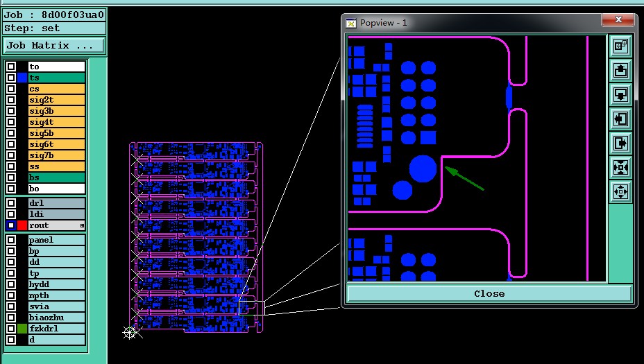Toggle the rout layer checkbox

(11, 225)
